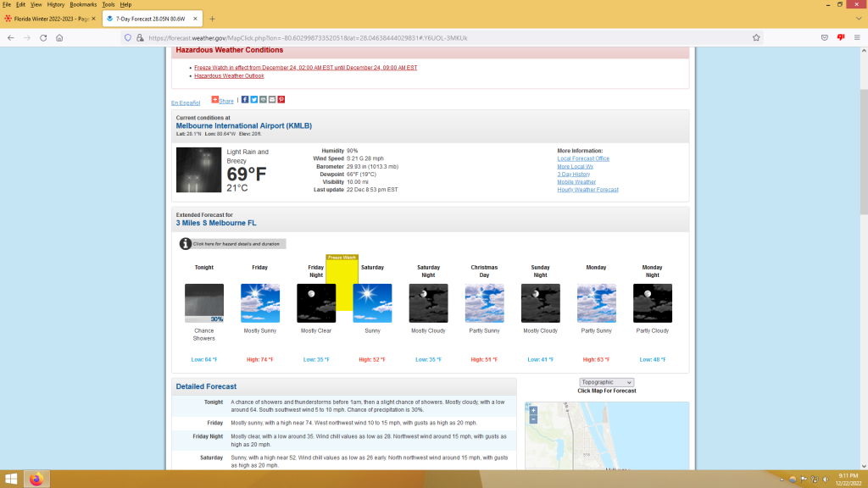Open the Windows Start menu
Screen dimensions: 868x488
11,479
